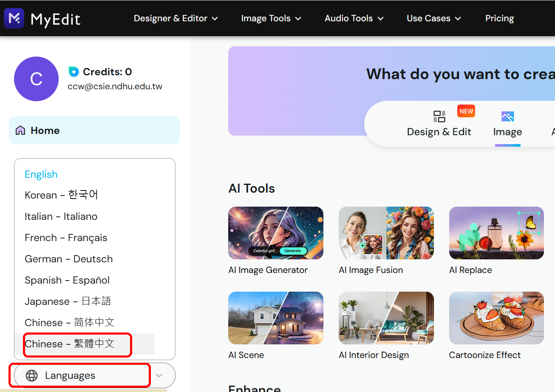
Task: Switch to the Design & Edit tab
Action: (x=439, y=124)
